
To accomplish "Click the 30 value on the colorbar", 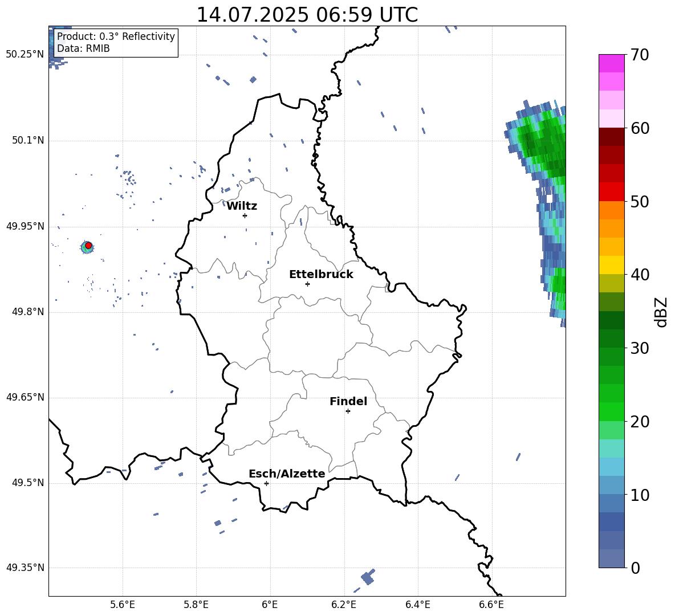I will pos(640,348).
